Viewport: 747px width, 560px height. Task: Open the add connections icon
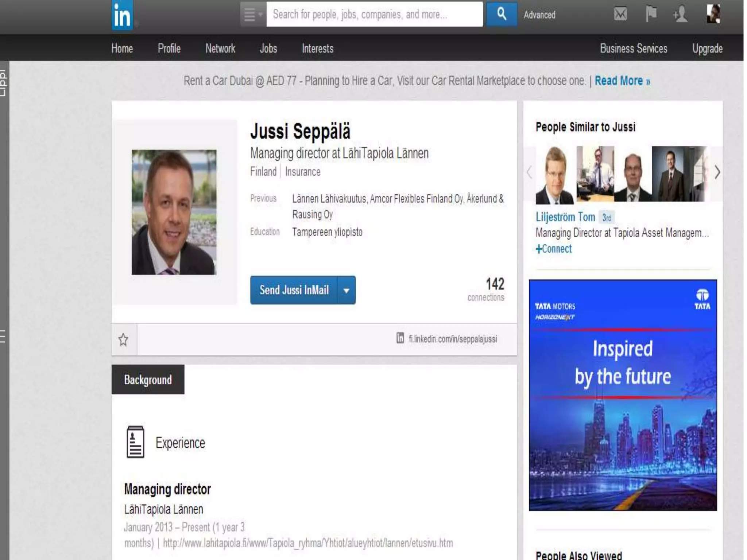pyautogui.click(x=680, y=15)
